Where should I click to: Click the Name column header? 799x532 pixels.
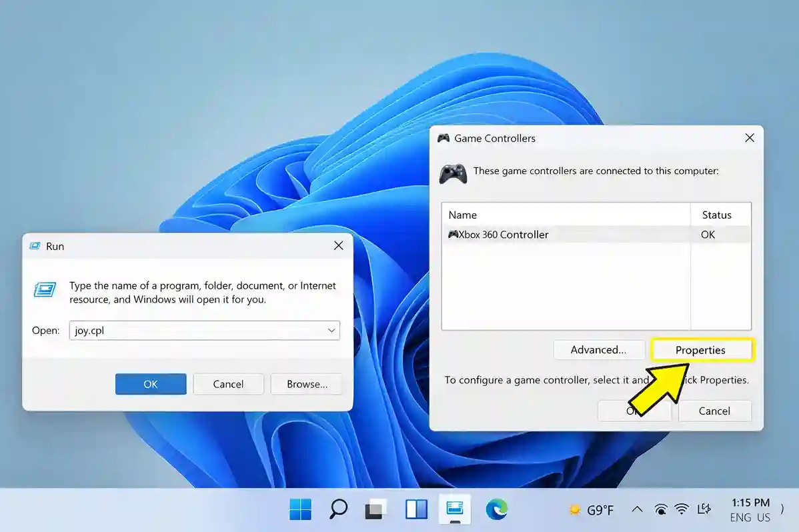click(x=566, y=215)
